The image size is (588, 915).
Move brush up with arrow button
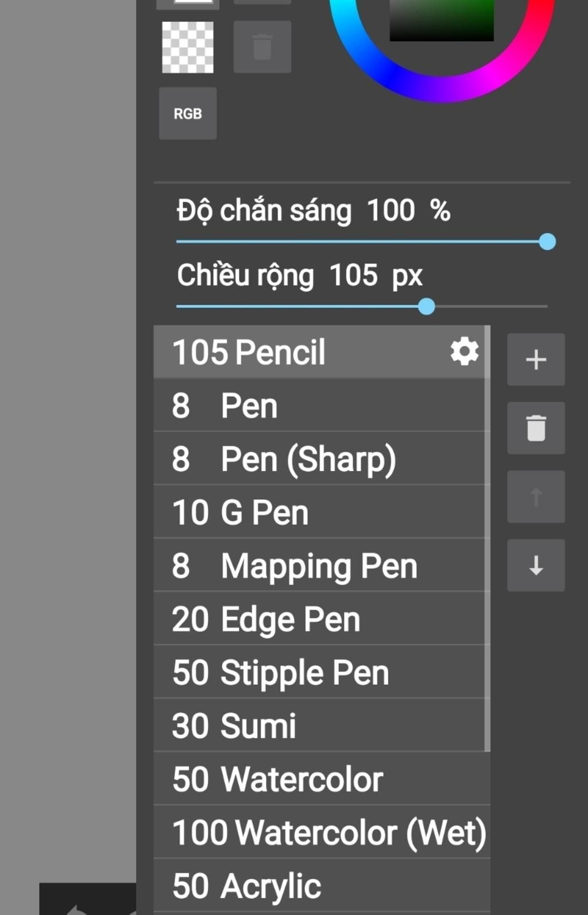click(536, 497)
